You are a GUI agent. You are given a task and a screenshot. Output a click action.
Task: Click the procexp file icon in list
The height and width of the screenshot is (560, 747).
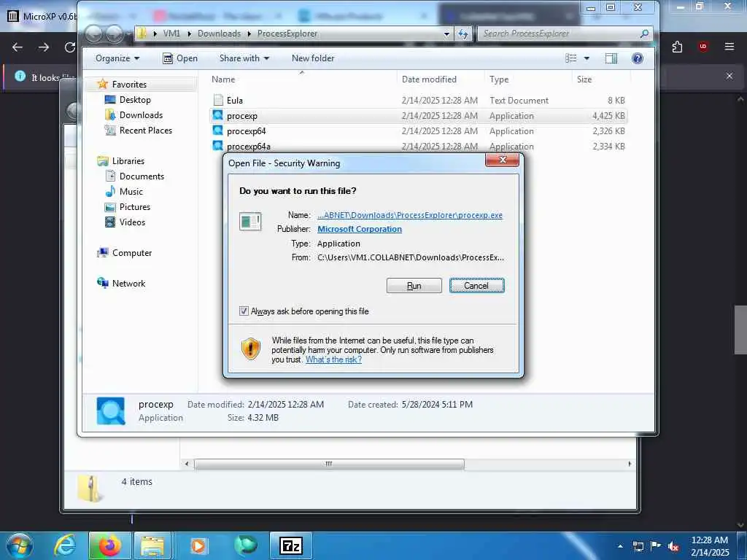[217, 115]
